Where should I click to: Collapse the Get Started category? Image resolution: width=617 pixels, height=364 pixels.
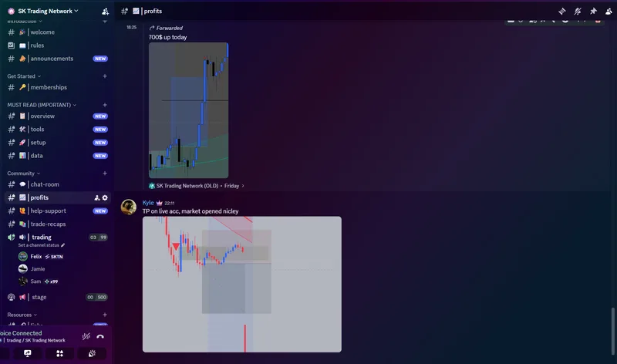pyautogui.click(x=24, y=76)
